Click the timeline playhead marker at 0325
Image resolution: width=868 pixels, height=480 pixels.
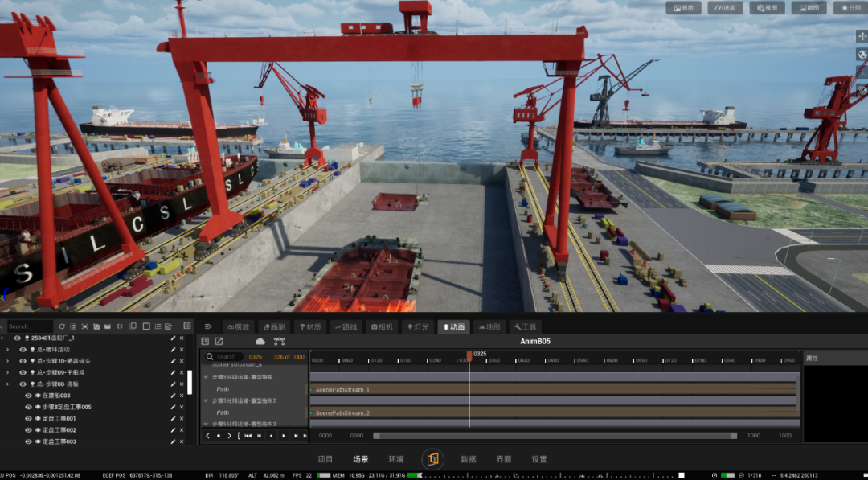click(469, 356)
